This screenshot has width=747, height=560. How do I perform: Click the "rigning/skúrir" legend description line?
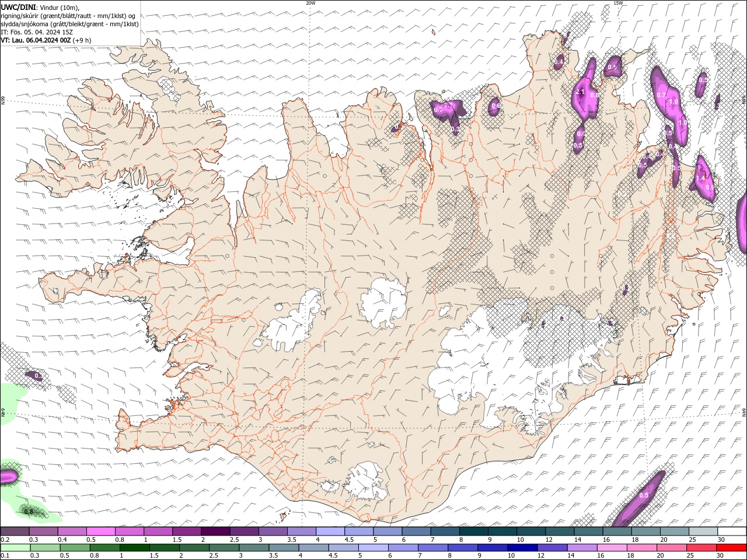(x=68, y=16)
